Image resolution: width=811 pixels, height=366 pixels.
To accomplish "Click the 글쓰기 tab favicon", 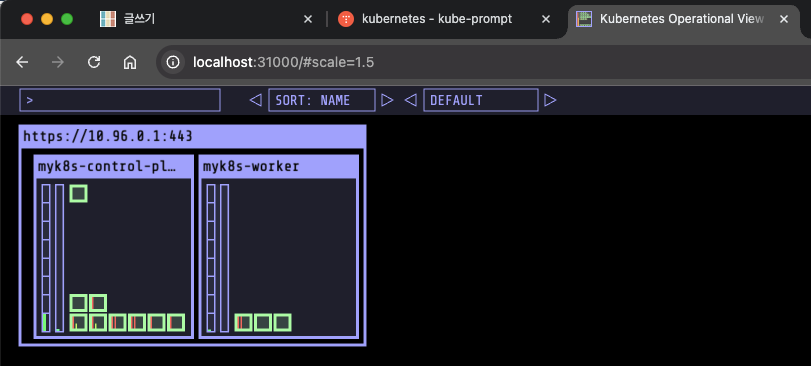I will pyautogui.click(x=108, y=19).
